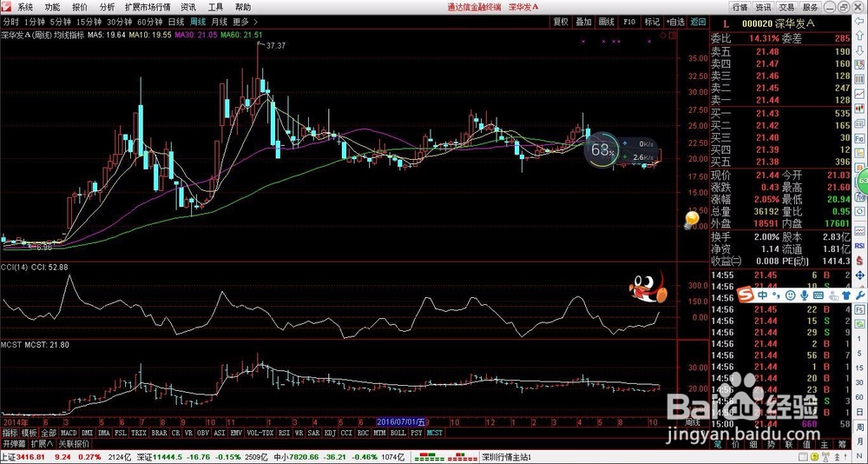Click the 行情 button at top right

(x=740, y=7)
